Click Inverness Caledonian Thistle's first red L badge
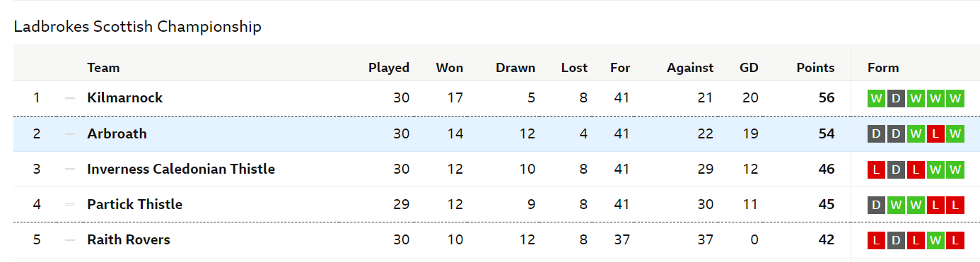The height and width of the screenshot is (262, 980). pyautogui.click(x=876, y=169)
